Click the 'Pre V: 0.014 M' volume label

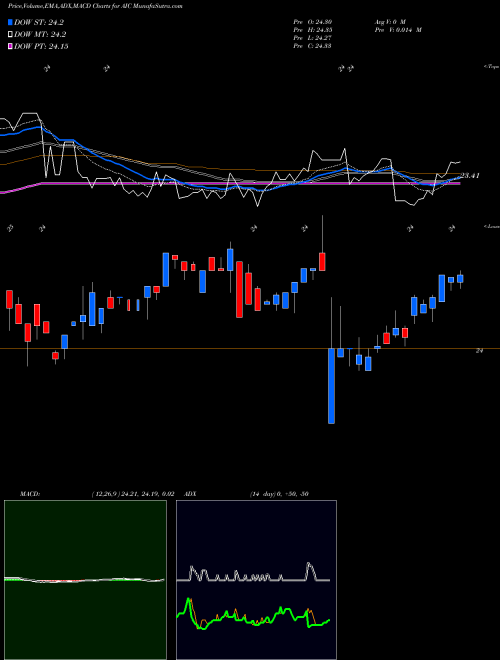tap(397, 30)
